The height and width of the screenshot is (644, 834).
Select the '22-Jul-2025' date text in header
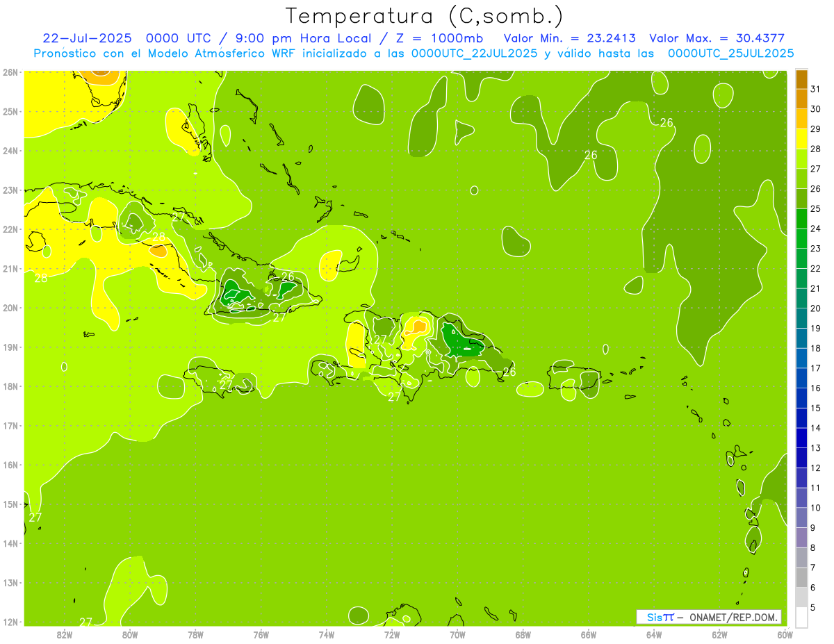pos(87,38)
